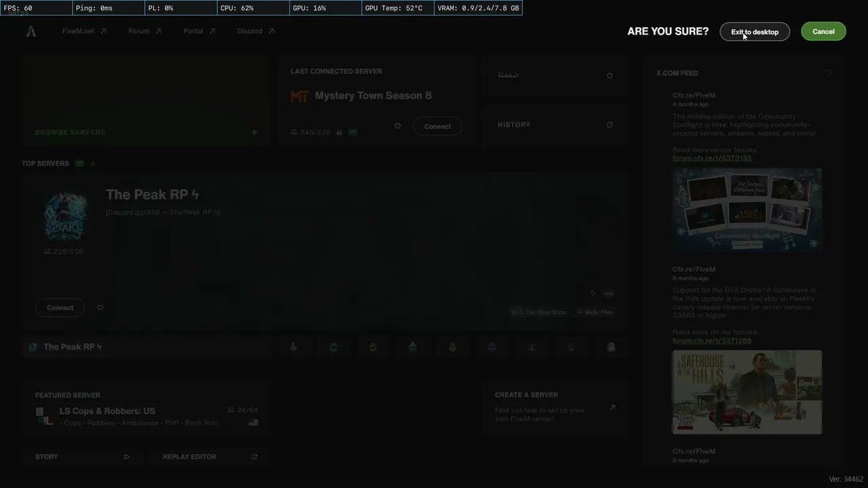Click the play icon next to Story
The width and height of the screenshot is (868, 488).
point(127,457)
